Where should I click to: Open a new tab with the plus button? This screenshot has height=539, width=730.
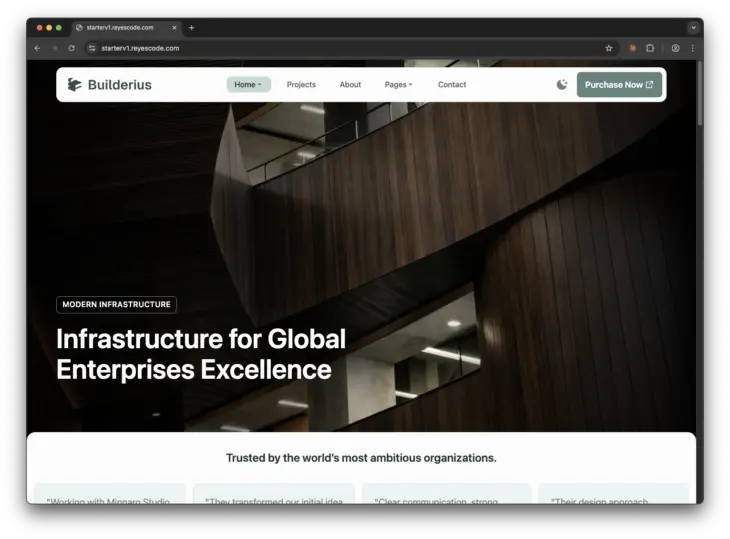(191, 28)
